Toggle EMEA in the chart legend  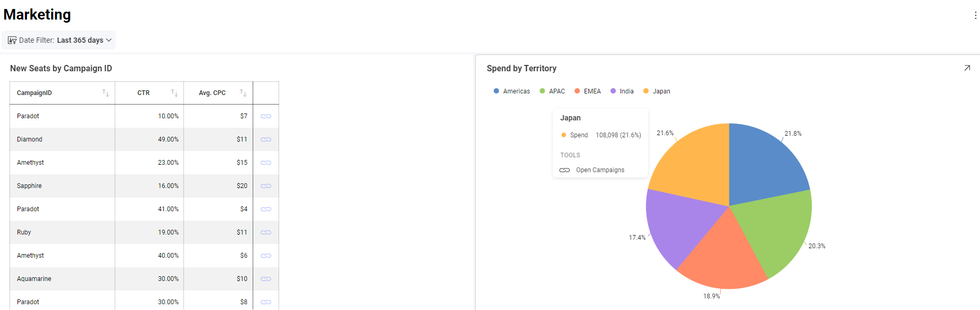588,91
